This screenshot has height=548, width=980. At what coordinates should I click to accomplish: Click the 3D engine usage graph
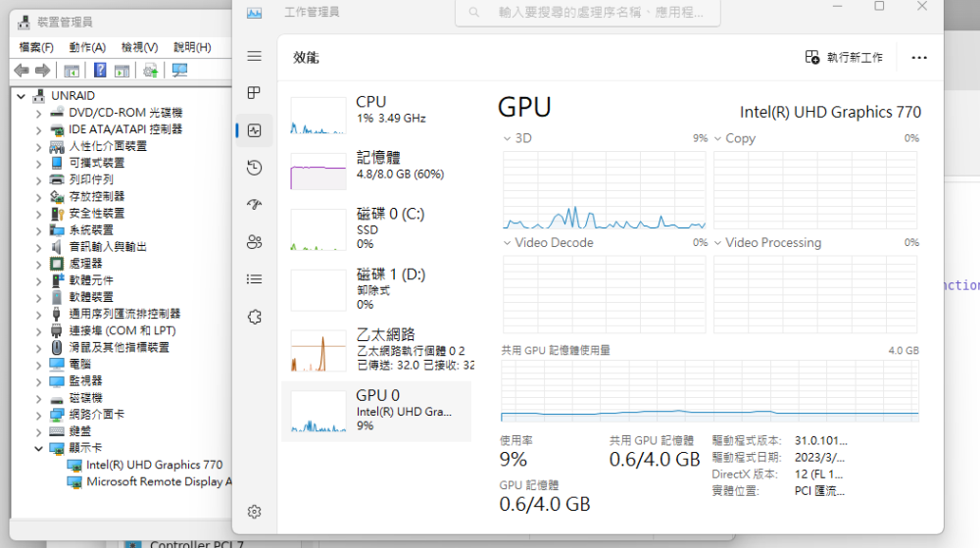point(605,190)
